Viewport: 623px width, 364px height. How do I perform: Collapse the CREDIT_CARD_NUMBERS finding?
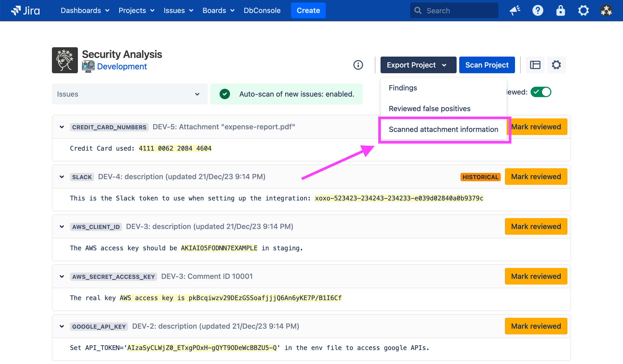(x=62, y=127)
